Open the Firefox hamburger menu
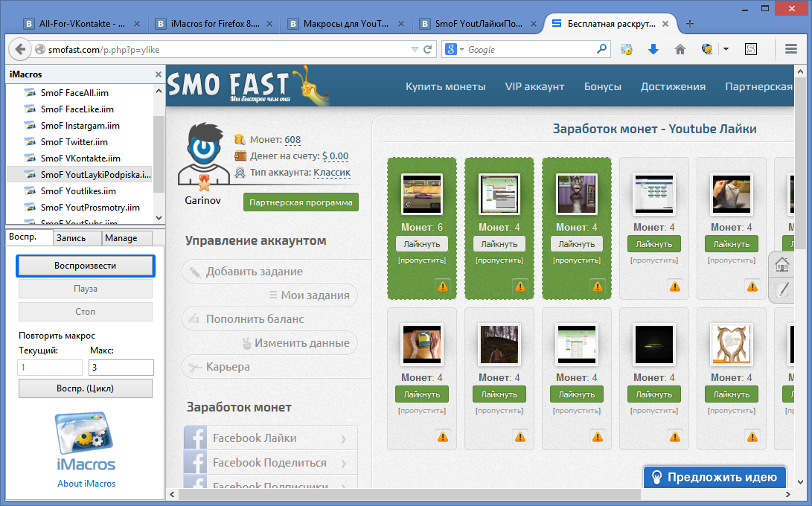Screen dimensions: 812x506 (x=790, y=49)
